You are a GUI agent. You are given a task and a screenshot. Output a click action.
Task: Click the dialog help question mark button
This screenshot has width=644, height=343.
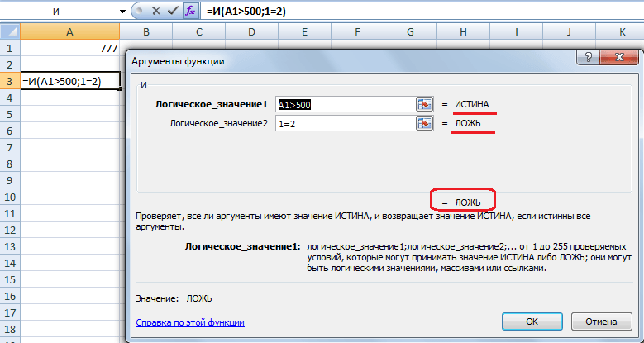(x=588, y=58)
